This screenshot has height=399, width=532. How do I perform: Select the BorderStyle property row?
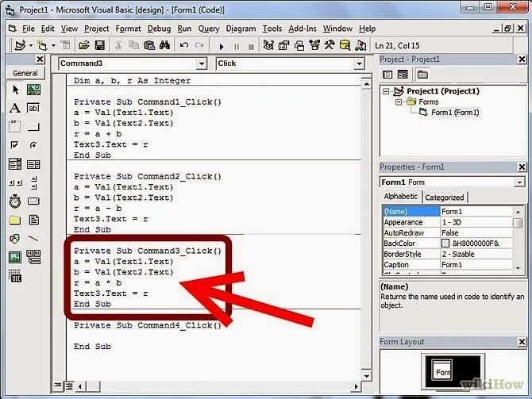tap(448, 254)
